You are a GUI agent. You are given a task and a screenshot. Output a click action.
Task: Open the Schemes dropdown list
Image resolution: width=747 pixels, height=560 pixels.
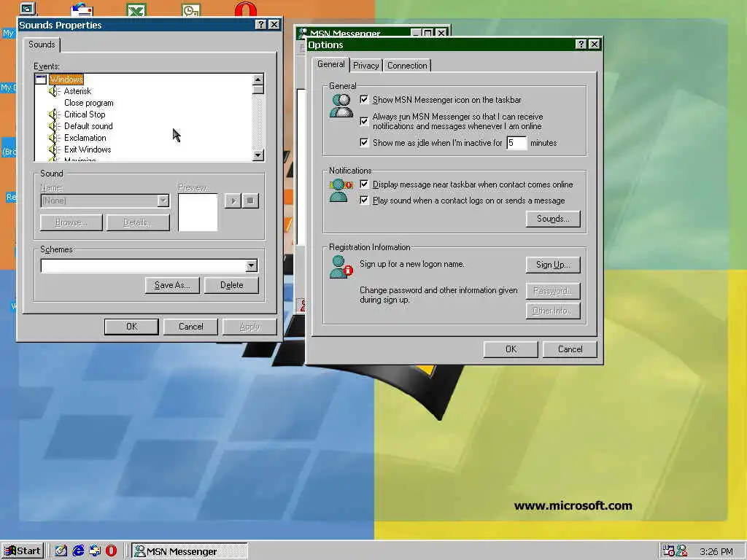(252, 265)
